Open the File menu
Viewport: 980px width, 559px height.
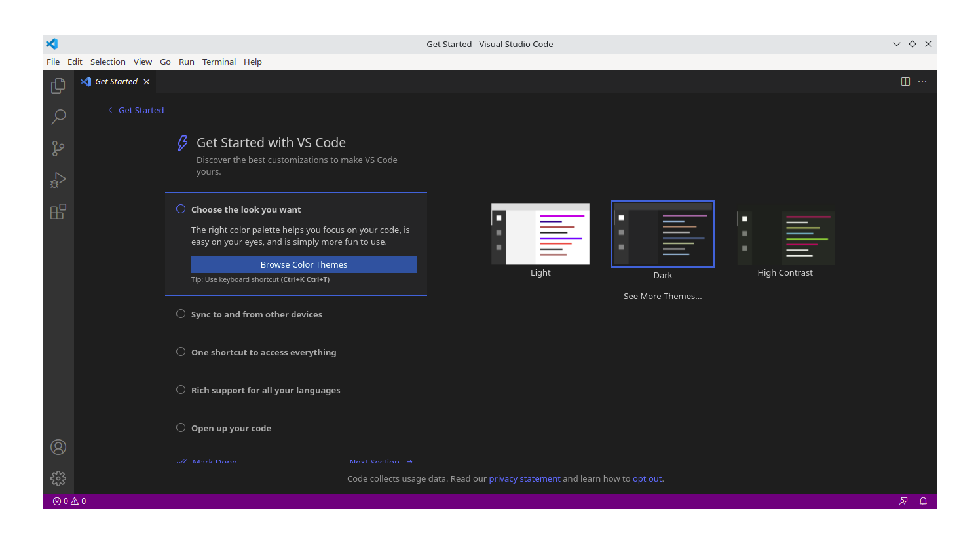[x=53, y=62]
